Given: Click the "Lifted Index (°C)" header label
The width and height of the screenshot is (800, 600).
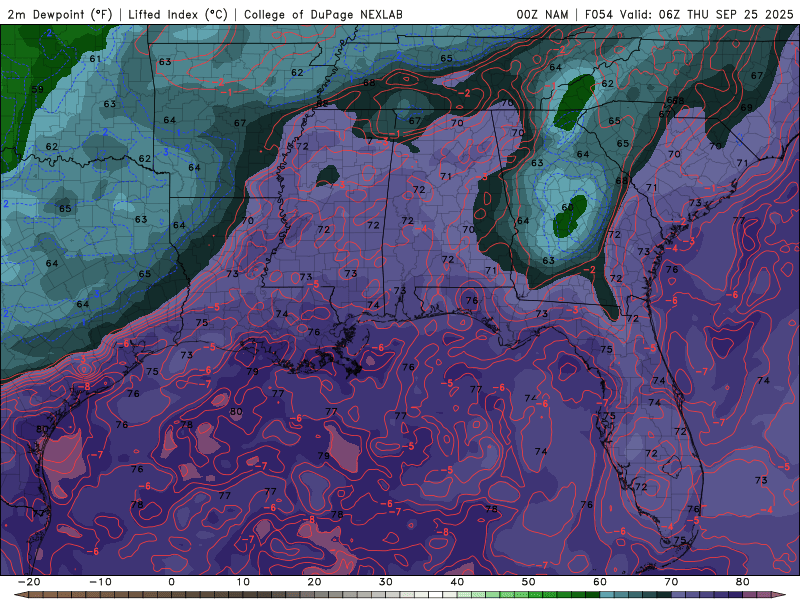Looking at the screenshot, I should click(x=178, y=14).
